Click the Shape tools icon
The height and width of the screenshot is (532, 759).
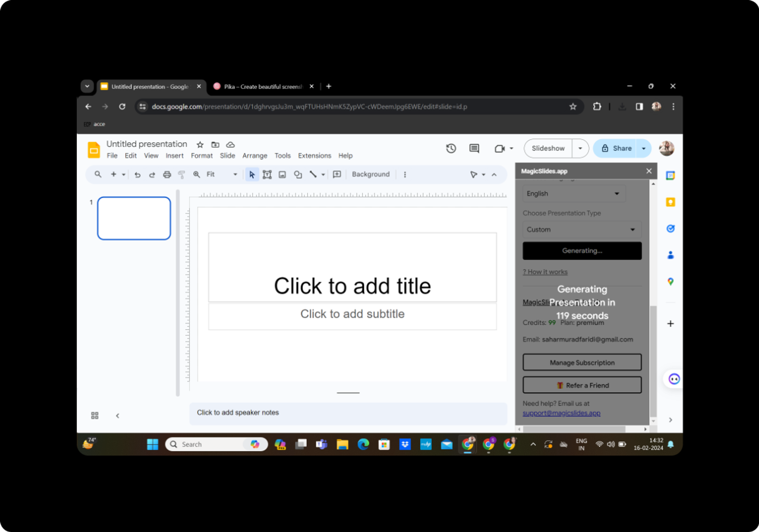(298, 174)
